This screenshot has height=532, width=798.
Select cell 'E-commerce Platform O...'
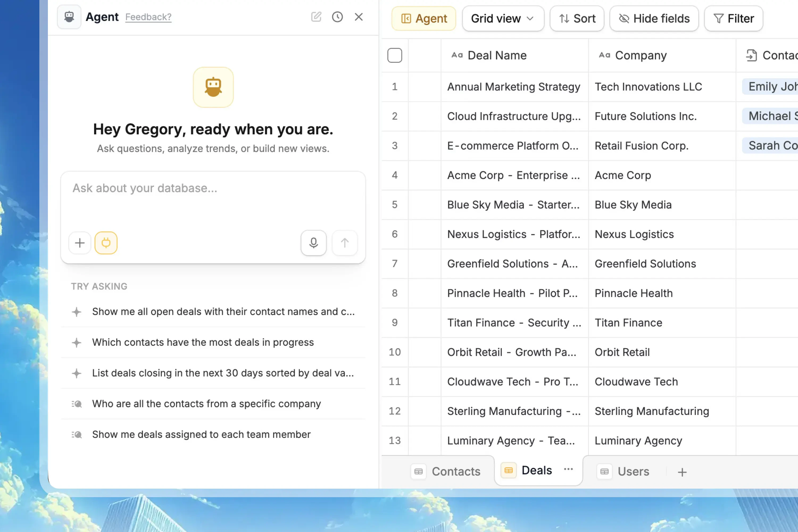tap(514, 146)
